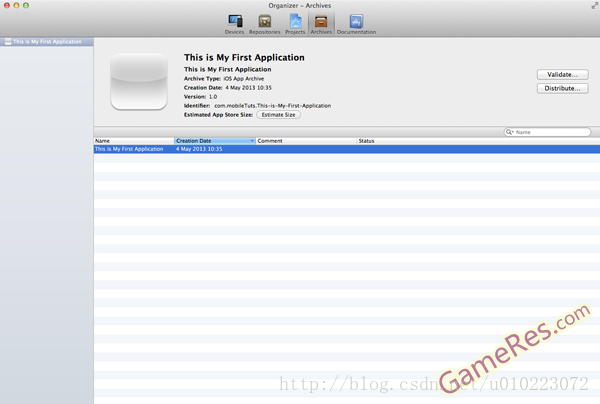Click the Validate... button
Viewport: 600px width, 404px height.
coord(562,75)
